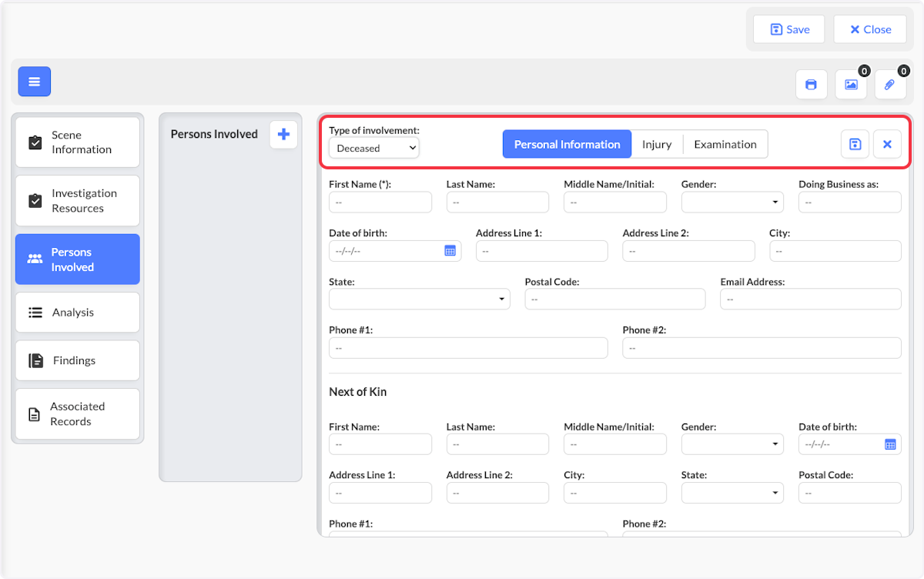Click Next of Kin Address Line 1 field
Image resolution: width=924 pixels, height=579 pixels.
coord(380,493)
